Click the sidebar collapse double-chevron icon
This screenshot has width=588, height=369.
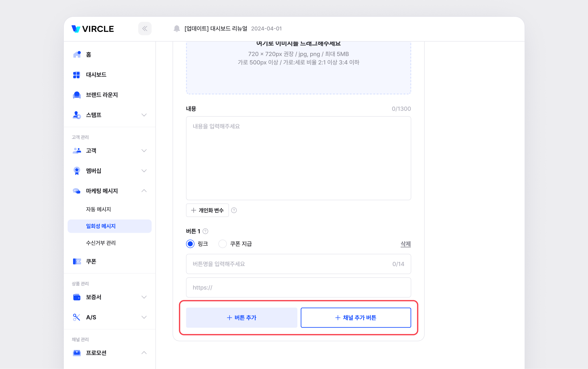pos(145,29)
